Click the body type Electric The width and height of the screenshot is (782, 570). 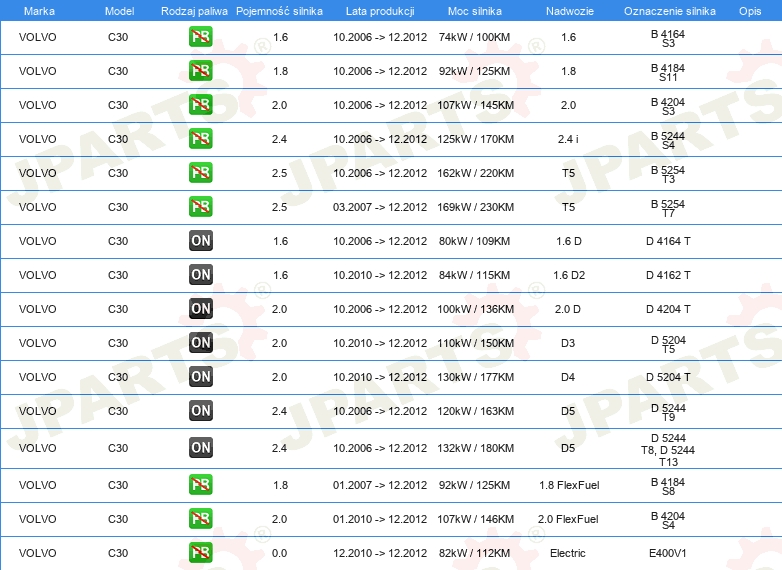pyautogui.click(x=568, y=553)
